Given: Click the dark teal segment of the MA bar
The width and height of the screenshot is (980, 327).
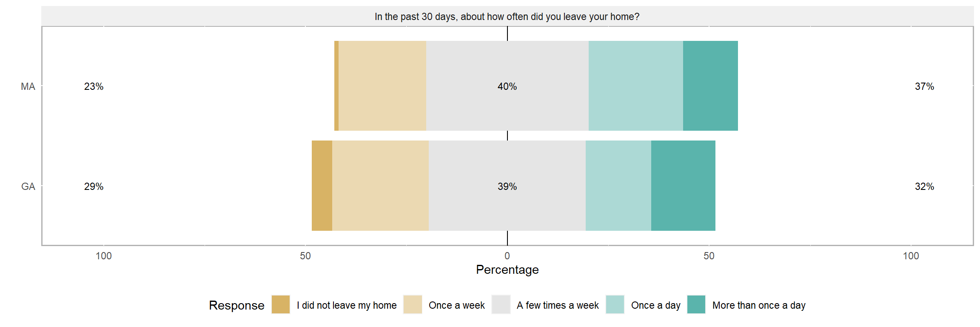Looking at the screenshot, I should coord(710,86).
